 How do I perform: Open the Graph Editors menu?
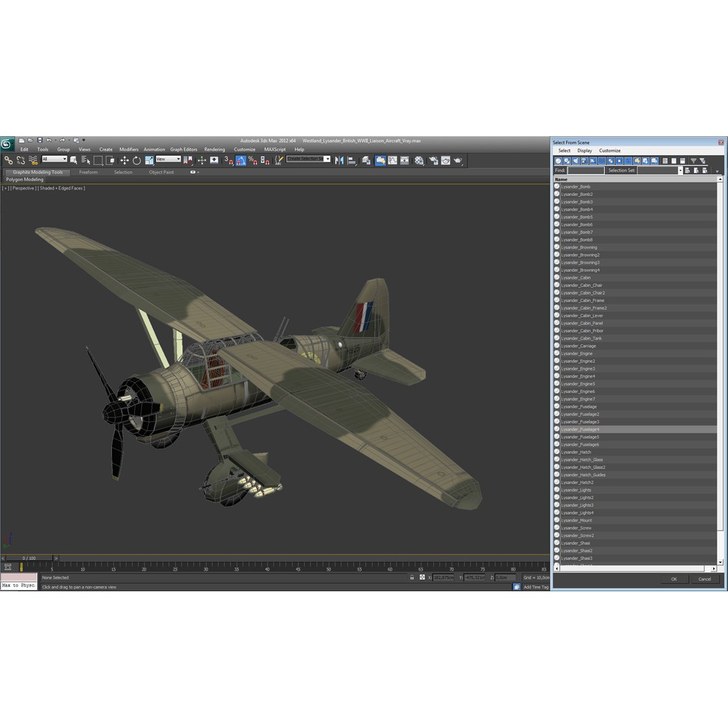point(183,150)
